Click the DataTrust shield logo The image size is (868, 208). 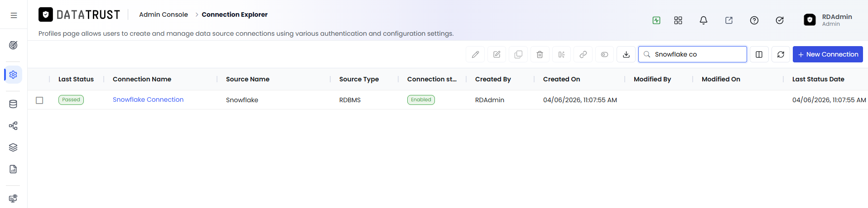pyautogui.click(x=46, y=14)
